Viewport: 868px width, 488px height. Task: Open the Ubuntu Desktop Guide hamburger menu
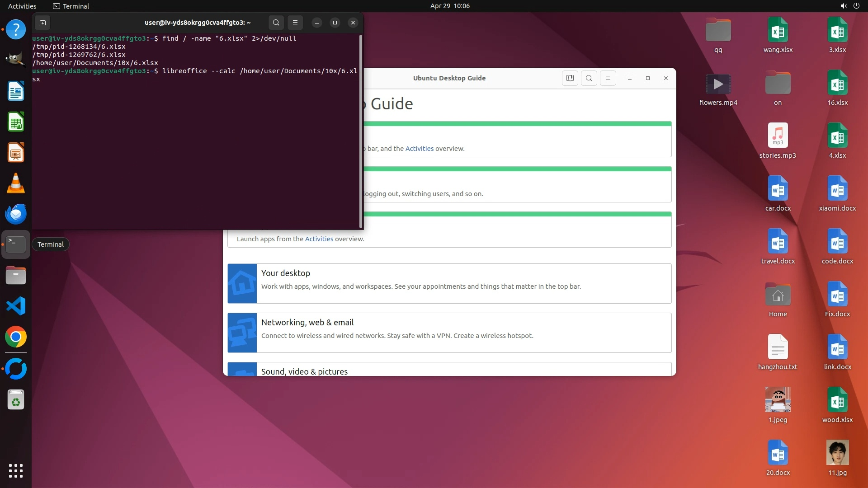point(608,78)
